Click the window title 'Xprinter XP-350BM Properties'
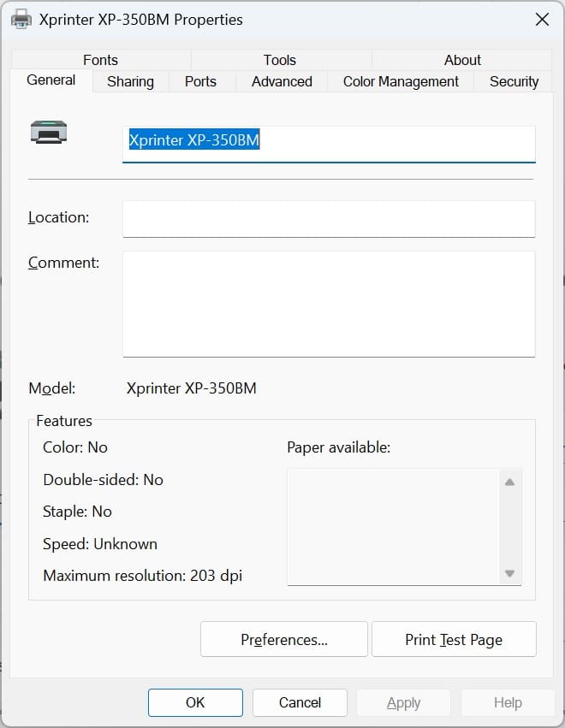Viewport: 565px width, 728px height. coord(140,20)
